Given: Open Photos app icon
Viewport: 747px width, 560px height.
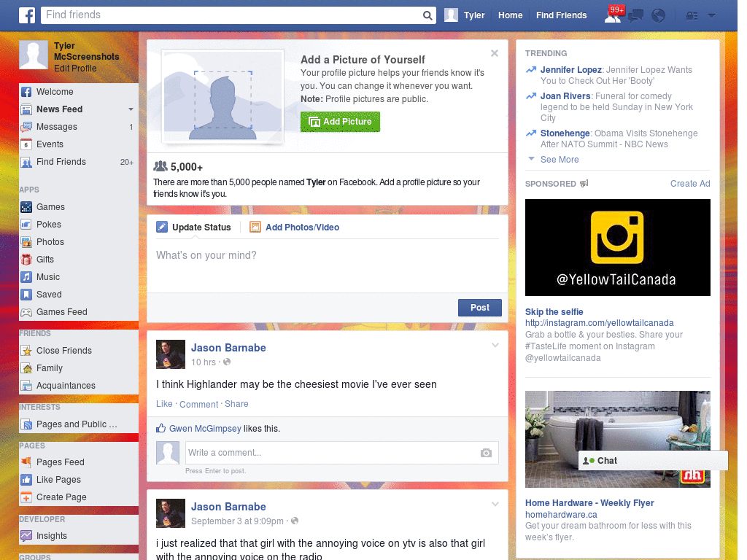Looking at the screenshot, I should [x=26, y=242].
